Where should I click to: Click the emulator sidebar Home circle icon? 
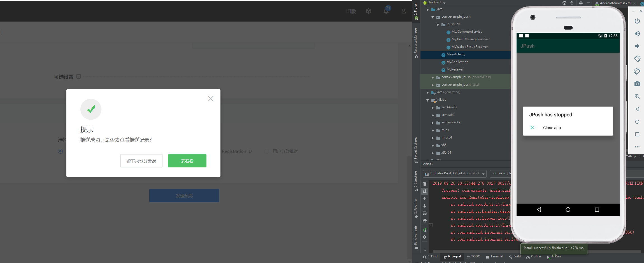pos(637,122)
